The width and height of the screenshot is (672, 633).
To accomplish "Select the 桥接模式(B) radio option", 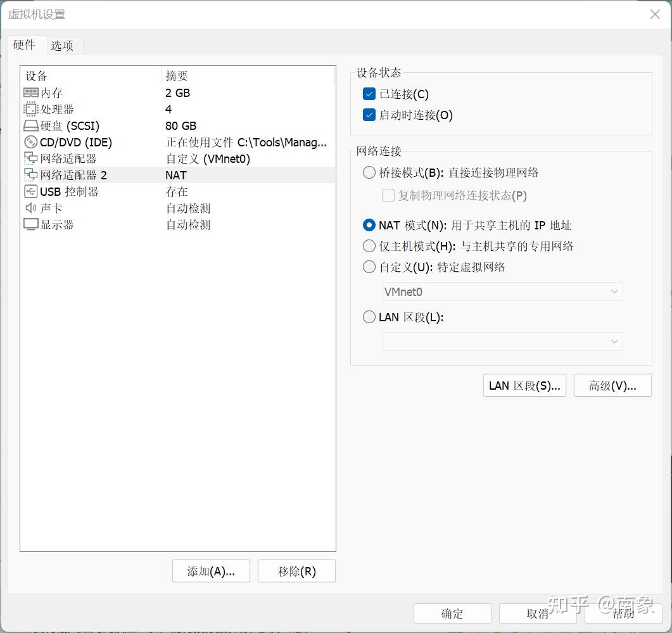I will (x=369, y=172).
